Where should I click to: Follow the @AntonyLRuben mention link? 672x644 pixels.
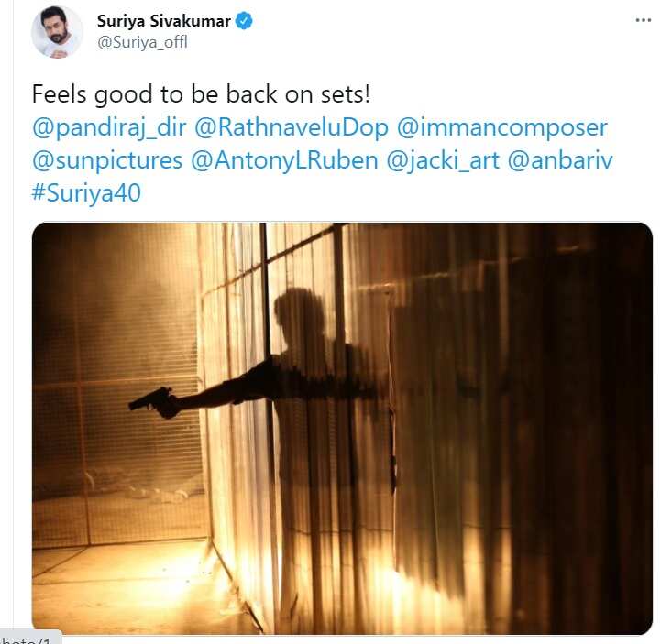pyautogui.click(x=284, y=160)
